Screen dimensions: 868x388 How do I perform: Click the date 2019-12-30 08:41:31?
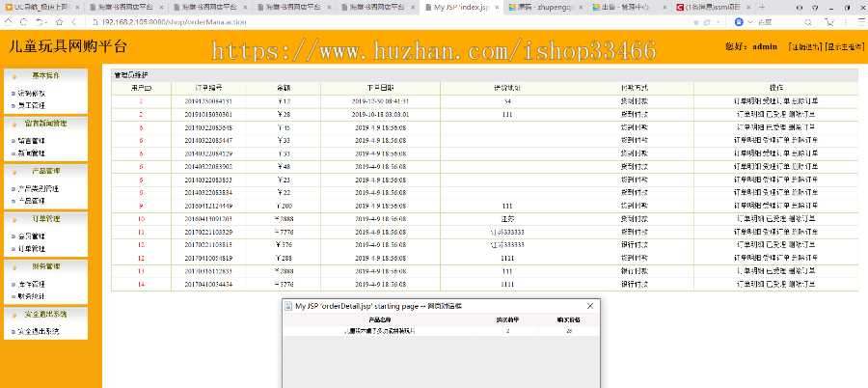pyautogui.click(x=380, y=101)
